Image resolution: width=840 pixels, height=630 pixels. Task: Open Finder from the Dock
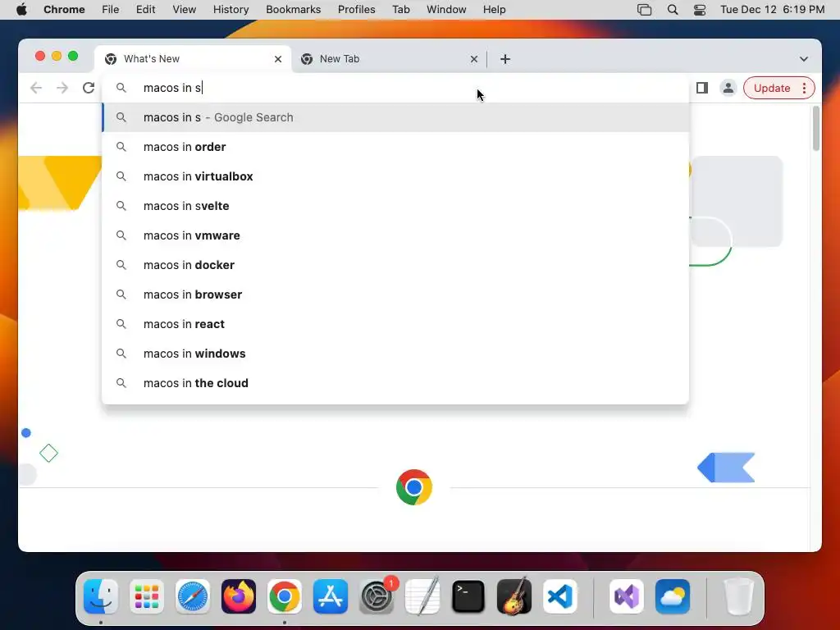tap(101, 596)
